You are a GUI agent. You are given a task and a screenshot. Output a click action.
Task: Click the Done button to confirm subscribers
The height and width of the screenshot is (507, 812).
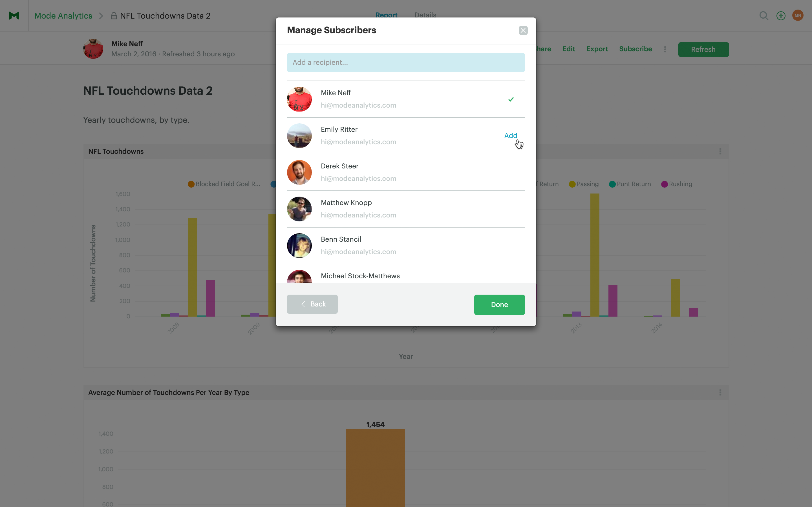point(499,304)
